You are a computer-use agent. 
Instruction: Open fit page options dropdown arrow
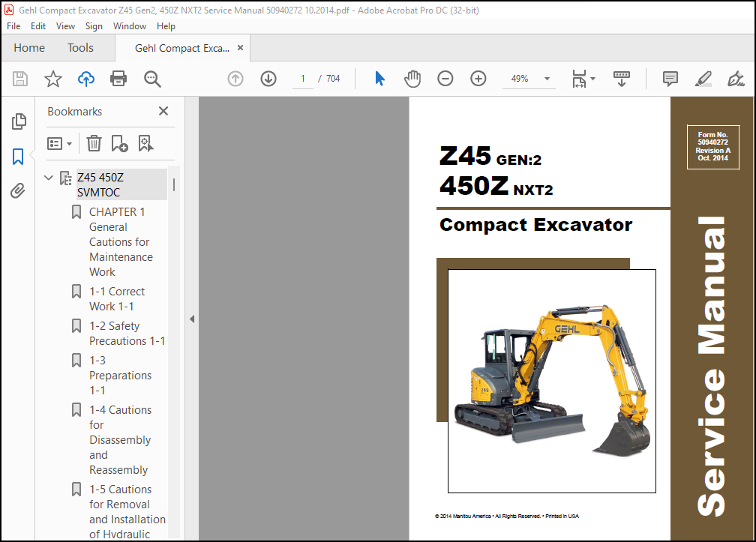click(x=593, y=79)
